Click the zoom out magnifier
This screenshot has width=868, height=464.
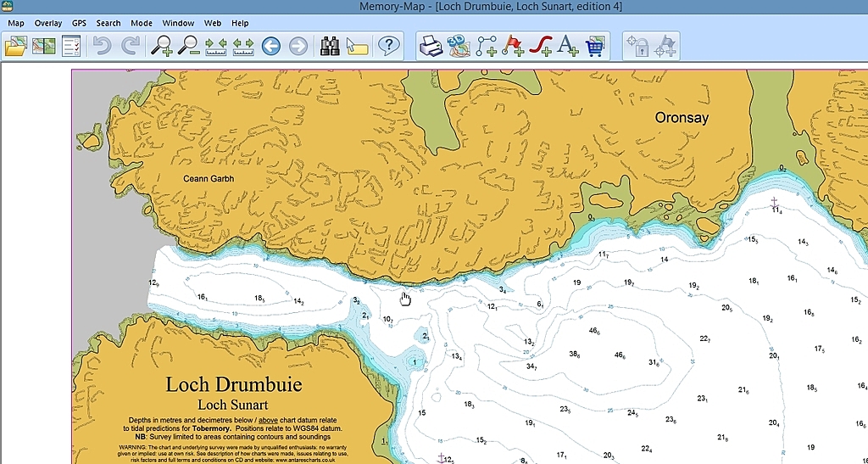[x=188, y=46]
